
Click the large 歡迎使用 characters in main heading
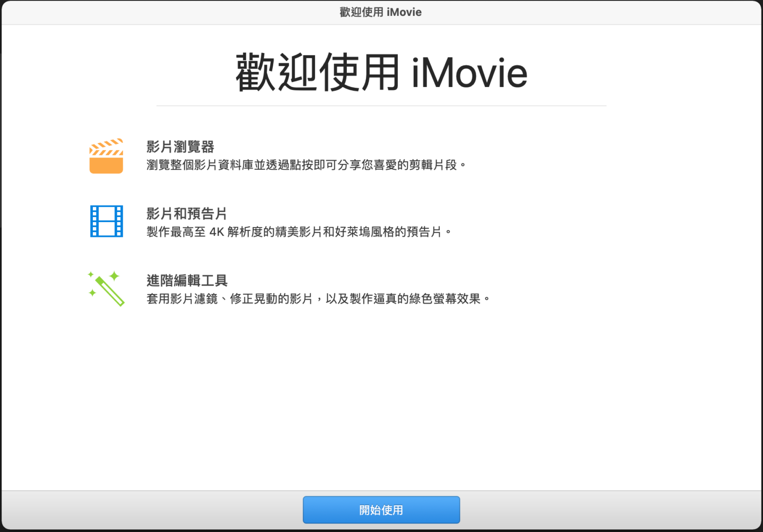(317, 73)
